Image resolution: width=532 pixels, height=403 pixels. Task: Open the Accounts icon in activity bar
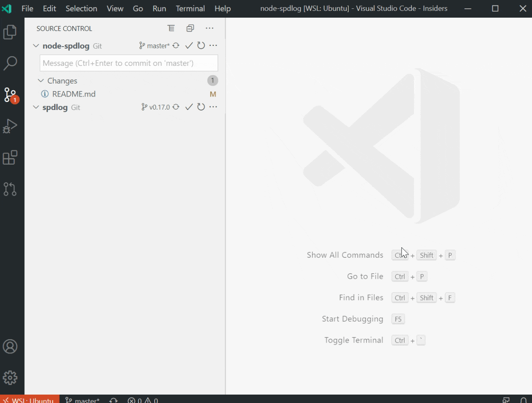[x=10, y=346]
